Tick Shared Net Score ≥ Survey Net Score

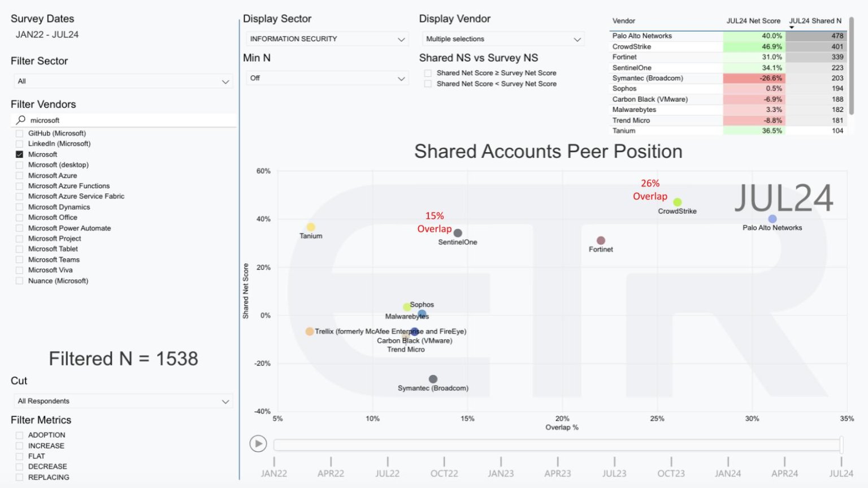tap(428, 73)
